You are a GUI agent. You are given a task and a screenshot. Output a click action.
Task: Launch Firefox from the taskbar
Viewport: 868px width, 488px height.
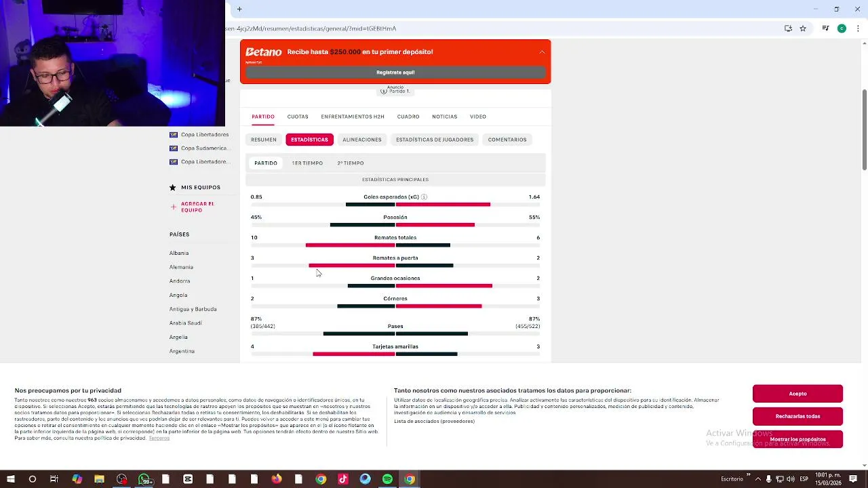(x=276, y=479)
